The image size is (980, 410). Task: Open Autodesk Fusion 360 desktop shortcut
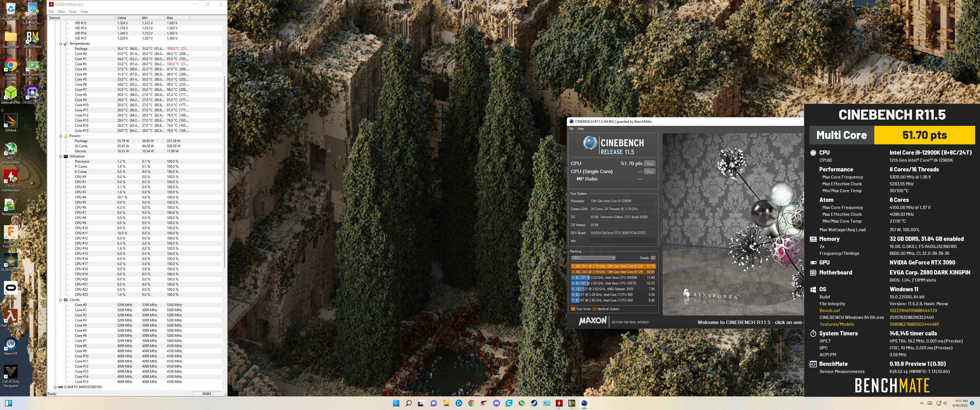(11, 237)
